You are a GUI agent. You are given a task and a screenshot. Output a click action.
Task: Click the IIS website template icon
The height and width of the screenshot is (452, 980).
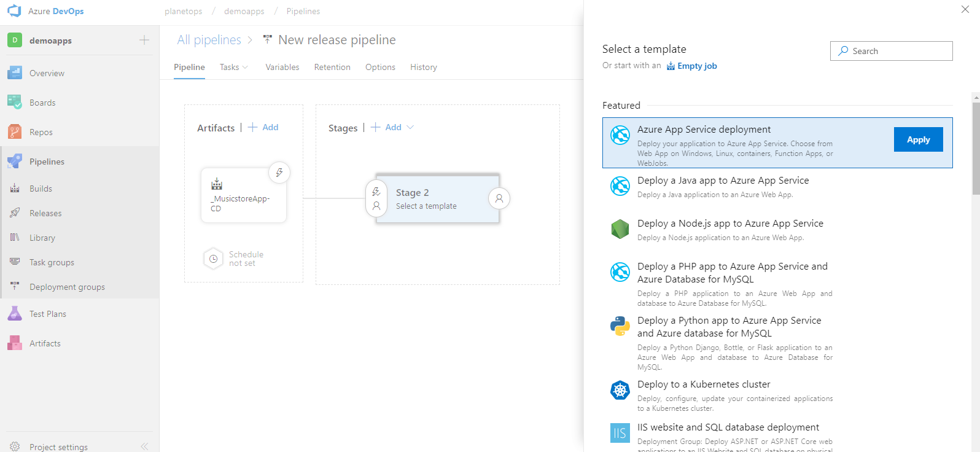point(620,433)
